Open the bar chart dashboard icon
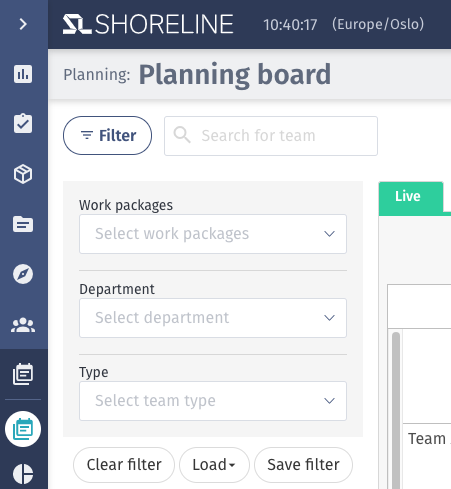The image size is (451, 489). (23, 74)
